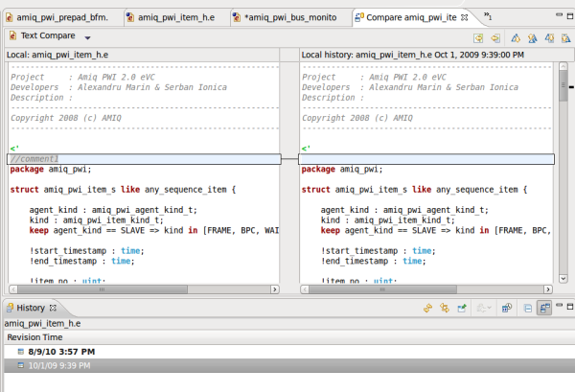This screenshot has width=575, height=392.
Task: Show hidden editor tabs list
Action: pyautogui.click(x=488, y=16)
